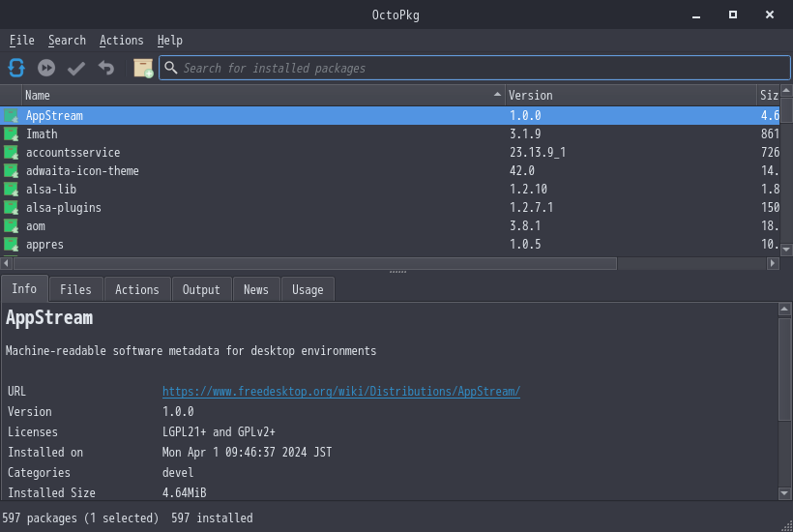Click the Imath package status icon
The width and height of the screenshot is (793, 532).
point(12,134)
